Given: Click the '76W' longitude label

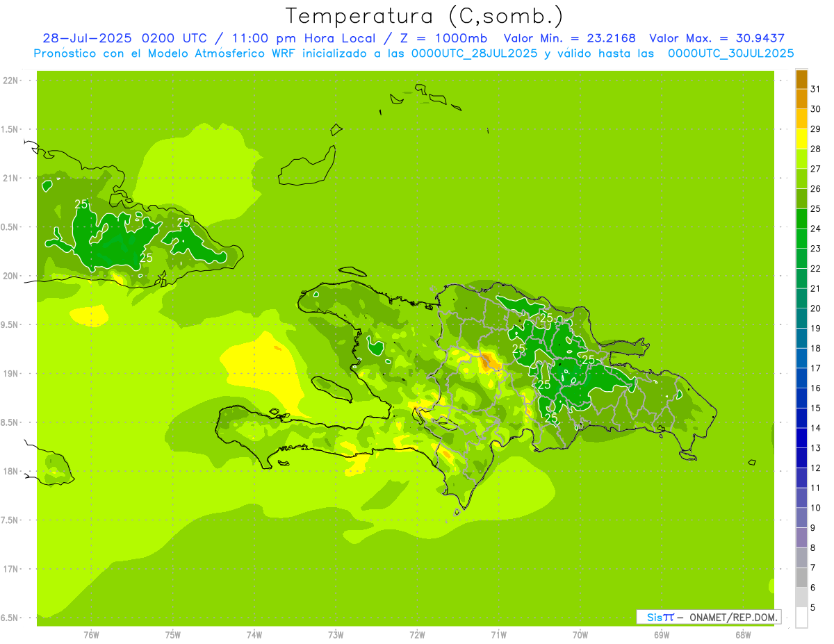Looking at the screenshot, I should click(x=91, y=635).
